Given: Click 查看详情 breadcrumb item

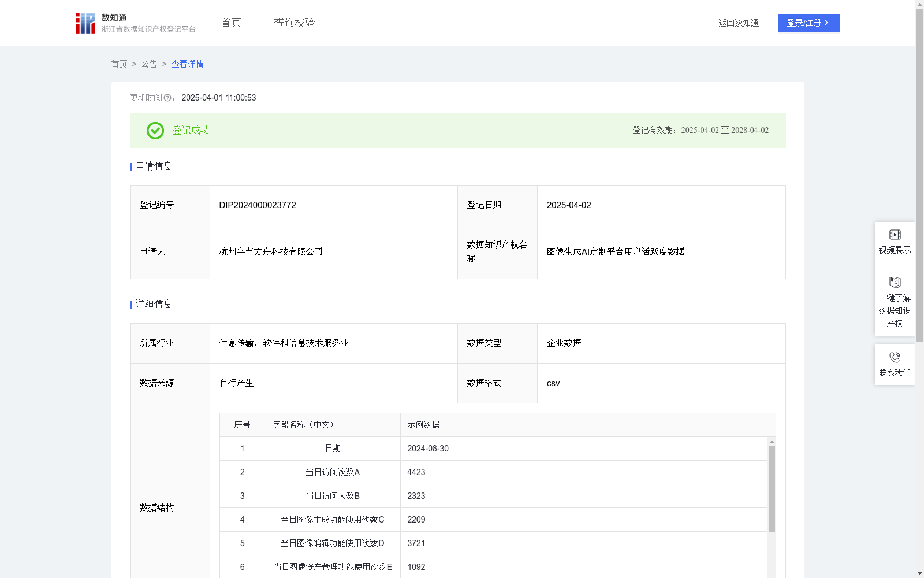Looking at the screenshot, I should 187,64.
